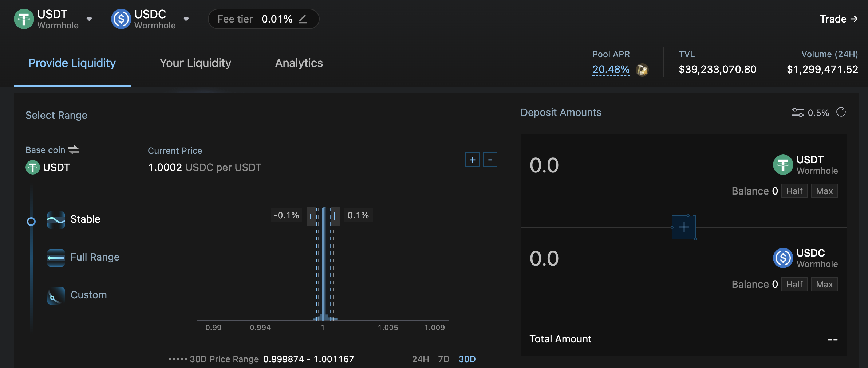
Task: Click the Pool APR rewards badge icon
Action: pos(642,70)
